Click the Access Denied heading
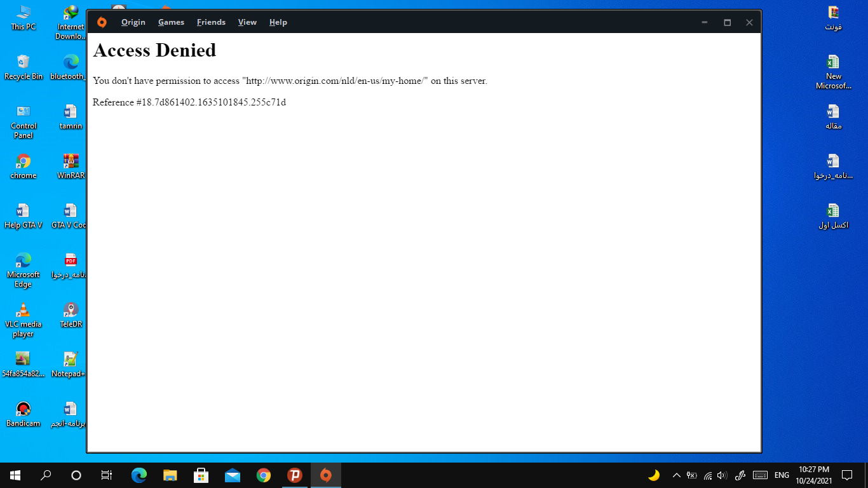The height and width of the screenshot is (488, 868). (154, 50)
